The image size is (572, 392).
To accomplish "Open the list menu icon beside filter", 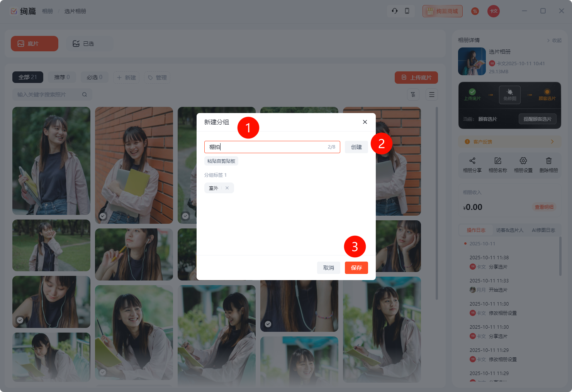I will (432, 95).
